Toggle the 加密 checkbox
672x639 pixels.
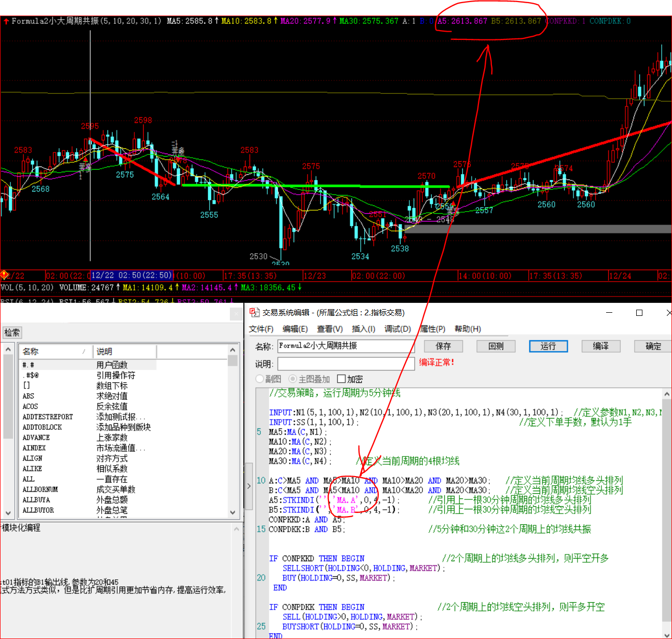(x=341, y=379)
